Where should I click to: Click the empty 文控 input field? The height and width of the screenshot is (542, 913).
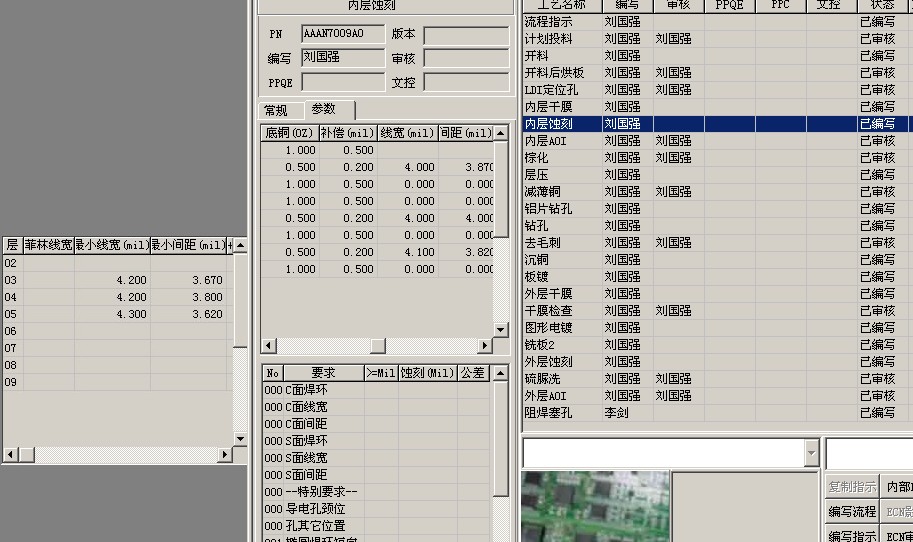(x=466, y=82)
